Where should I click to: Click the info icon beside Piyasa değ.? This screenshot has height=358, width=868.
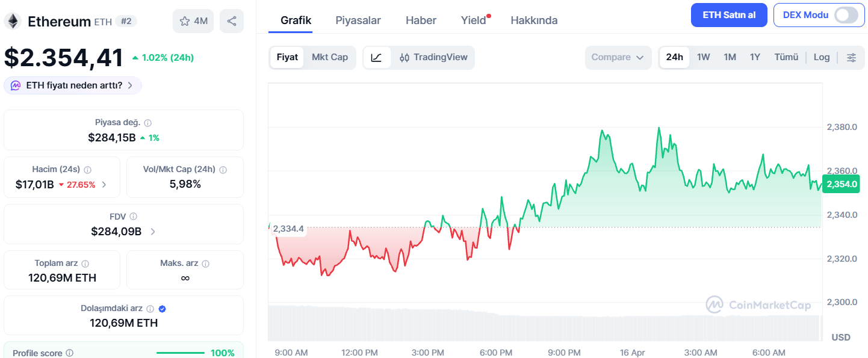(x=148, y=123)
